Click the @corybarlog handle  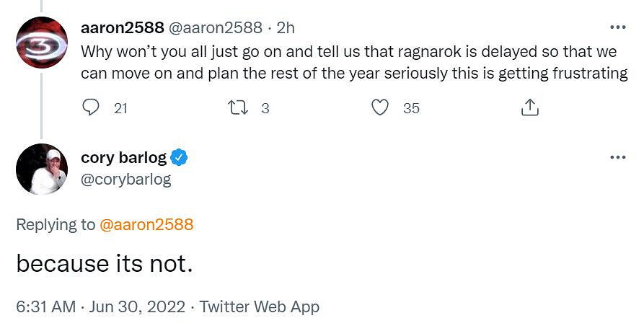click(125, 179)
